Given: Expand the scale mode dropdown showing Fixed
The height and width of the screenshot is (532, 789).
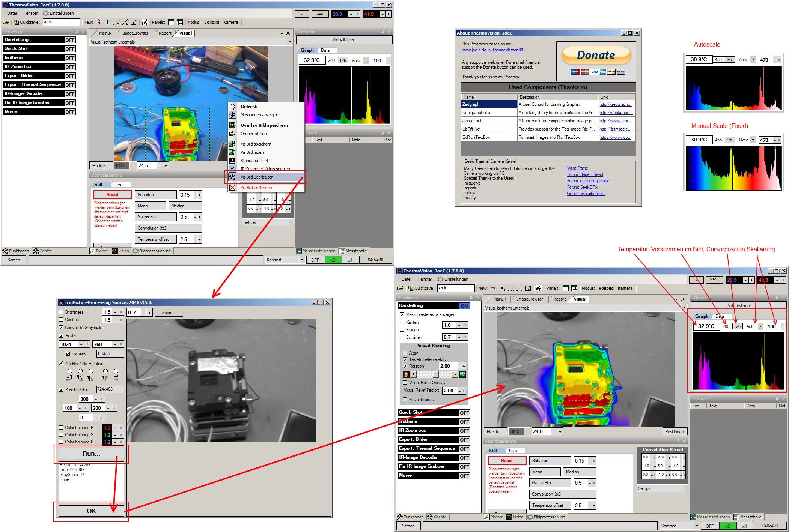Looking at the screenshot, I should [x=753, y=140].
